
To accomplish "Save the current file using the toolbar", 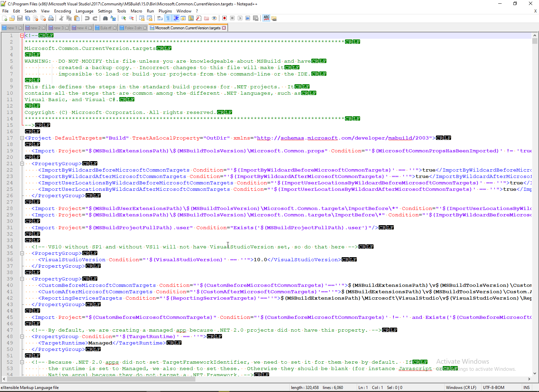I will (x=20, y=18).
